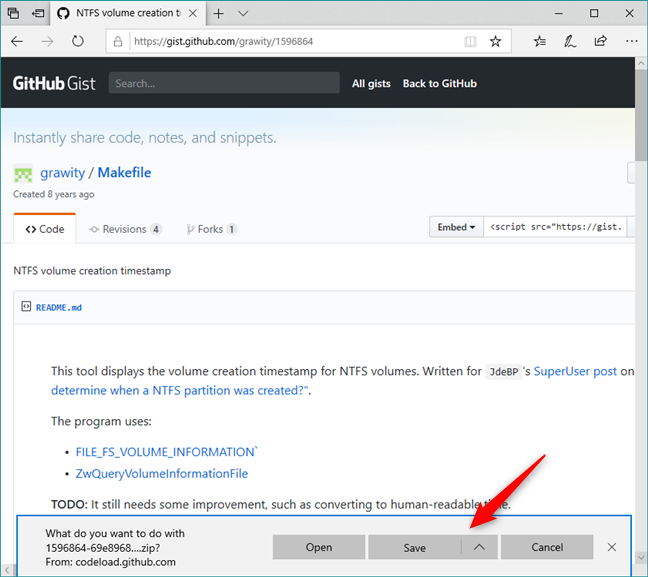Open the Embed dropdown
Screen dimensions: 648x577
(x=456, y=227)
